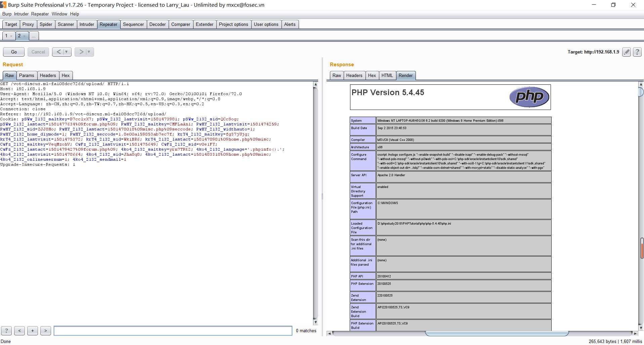Viewport: 644px width, 345px height.
Task: Click the PHP Version 5.4.45 heading
Action: tap(388, 92)
